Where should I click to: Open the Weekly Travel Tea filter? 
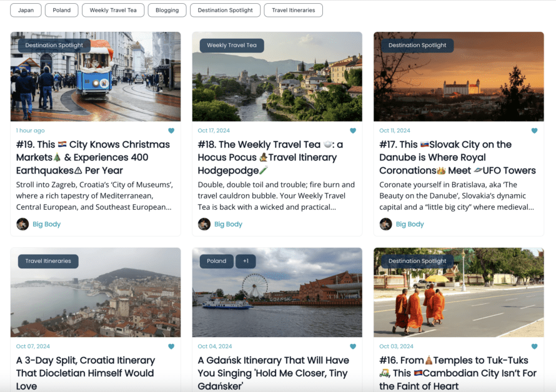click(x=113, y=10)
